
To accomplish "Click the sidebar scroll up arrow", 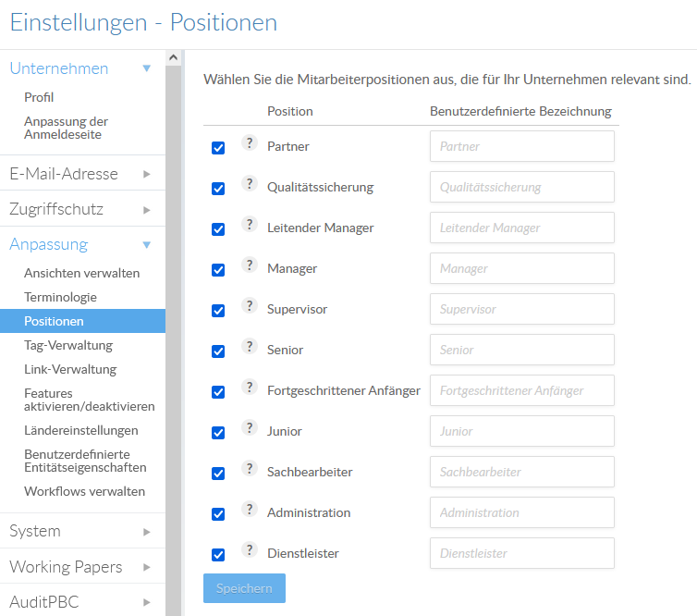I will click(174, 57).
